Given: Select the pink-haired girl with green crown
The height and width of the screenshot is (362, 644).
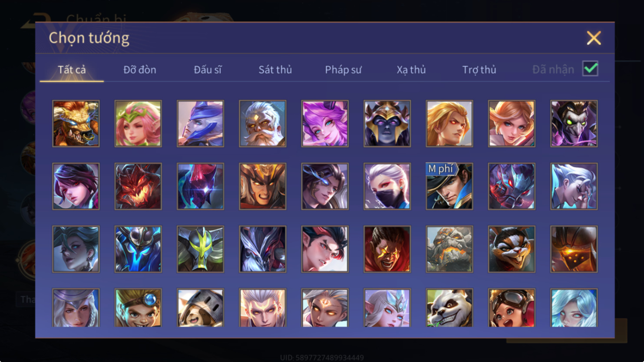Looking at the screenshot, I should [x=138, y=124].
